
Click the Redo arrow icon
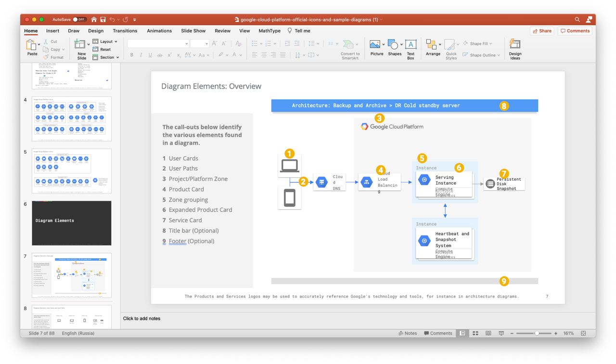pyautogui.click(x=125, y=20)
